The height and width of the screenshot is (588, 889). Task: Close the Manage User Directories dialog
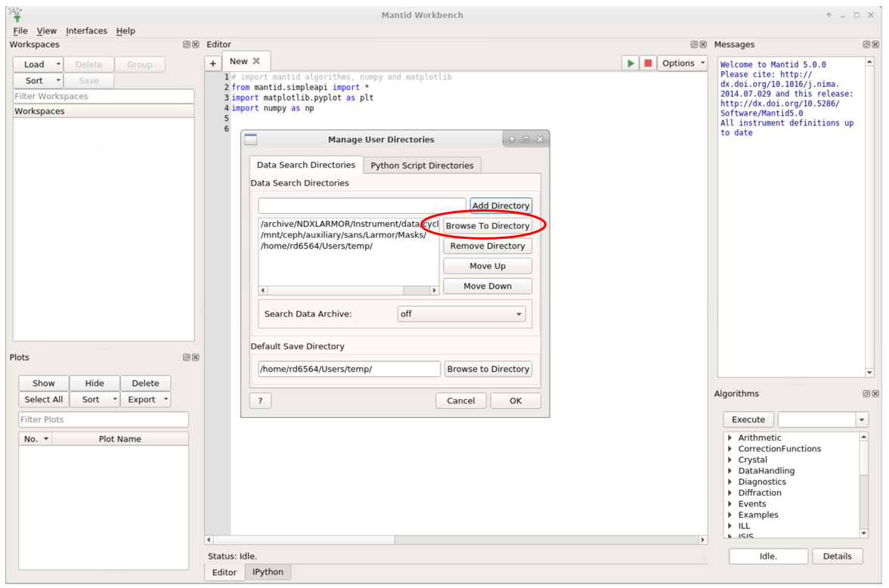point(540,140)
